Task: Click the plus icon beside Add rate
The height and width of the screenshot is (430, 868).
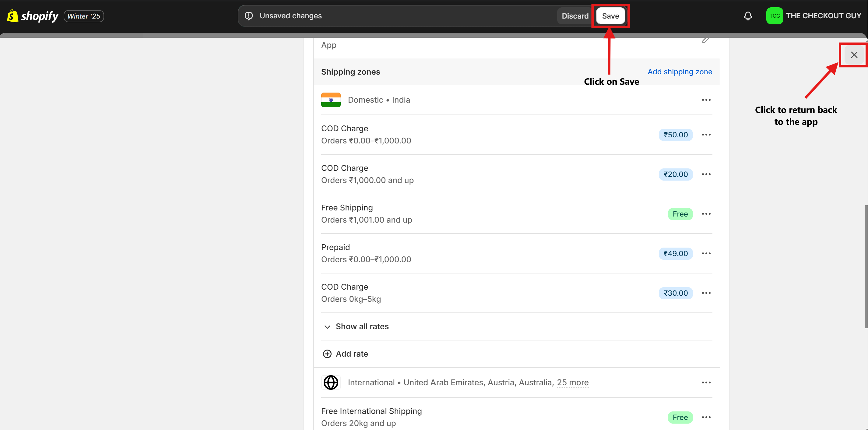Action: (x=327, y=354)
